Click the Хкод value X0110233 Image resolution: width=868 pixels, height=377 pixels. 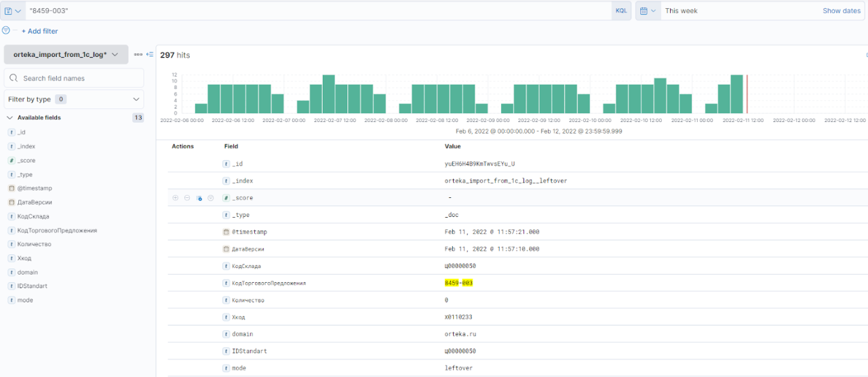(459, 317)
